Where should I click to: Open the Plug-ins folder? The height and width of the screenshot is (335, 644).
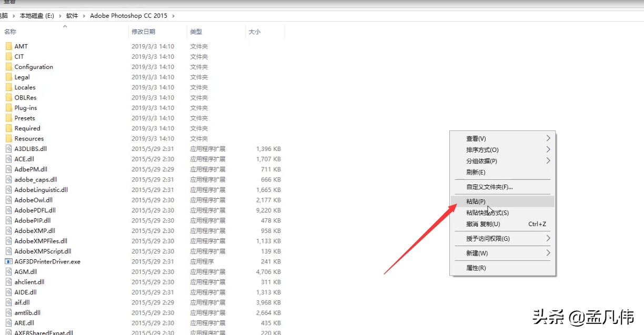[25, 108]
